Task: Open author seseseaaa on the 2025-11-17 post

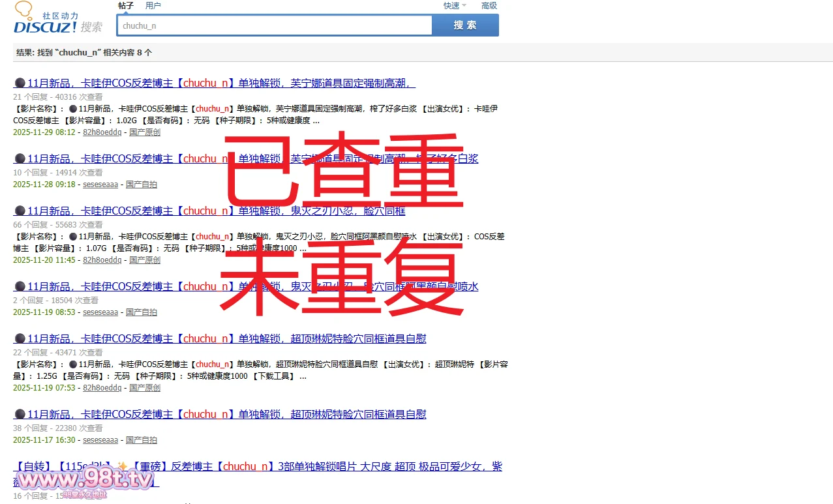Action: [x=100, y=440]
